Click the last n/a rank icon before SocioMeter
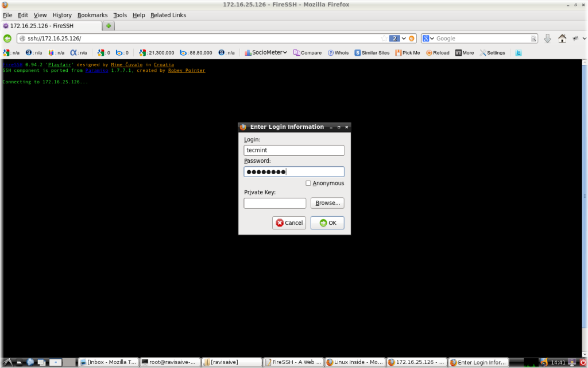This screenshot has width=588, height=368. [226, 52]
